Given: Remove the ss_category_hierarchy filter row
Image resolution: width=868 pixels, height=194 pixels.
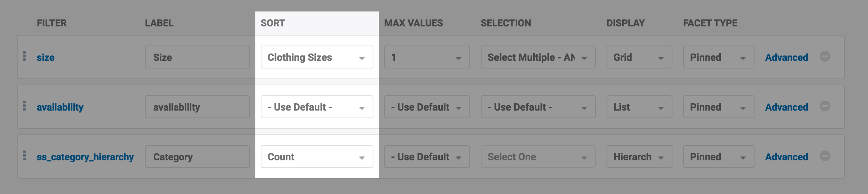Looking at the screenshot, I should (x=825, y=156).
